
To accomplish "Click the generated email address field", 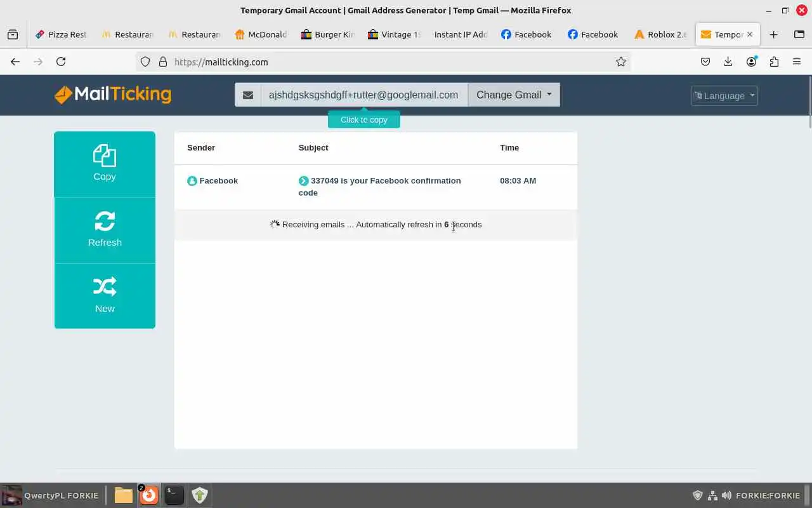I will pos(363,95).
